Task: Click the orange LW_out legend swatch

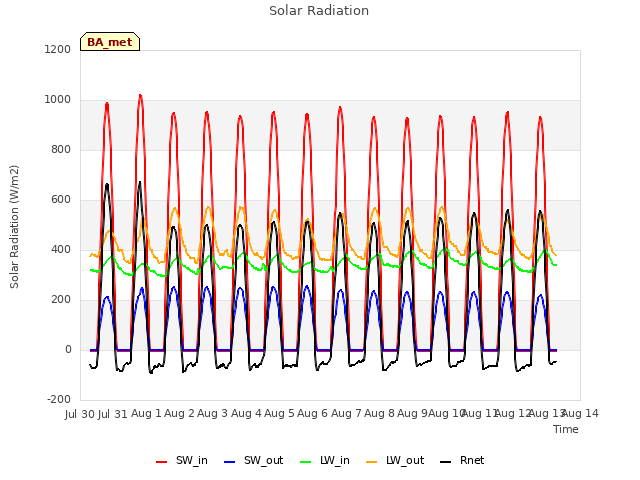Action: [x=372, y=462]
